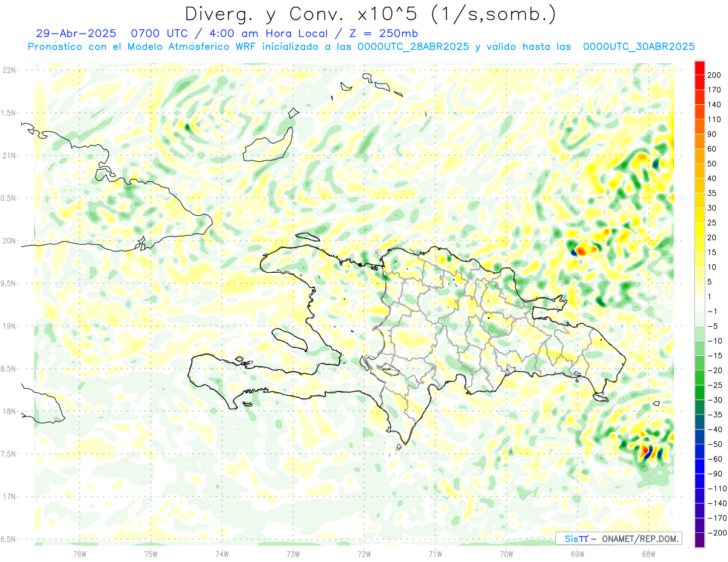Click the '74W' longitude label
This screenshot has height=562, width=728.
click(x=222, y=554)
